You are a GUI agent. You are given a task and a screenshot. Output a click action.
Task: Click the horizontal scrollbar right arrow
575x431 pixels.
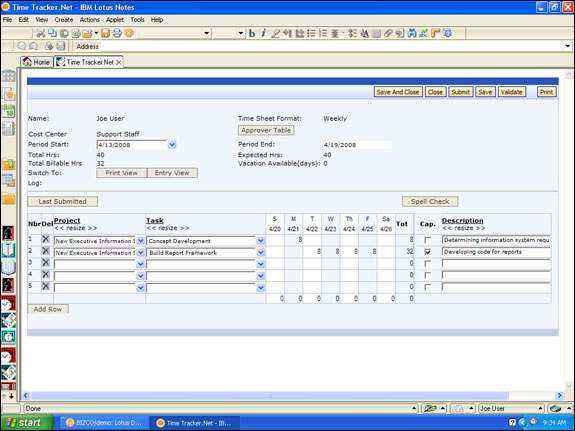(x=560, y=396)
